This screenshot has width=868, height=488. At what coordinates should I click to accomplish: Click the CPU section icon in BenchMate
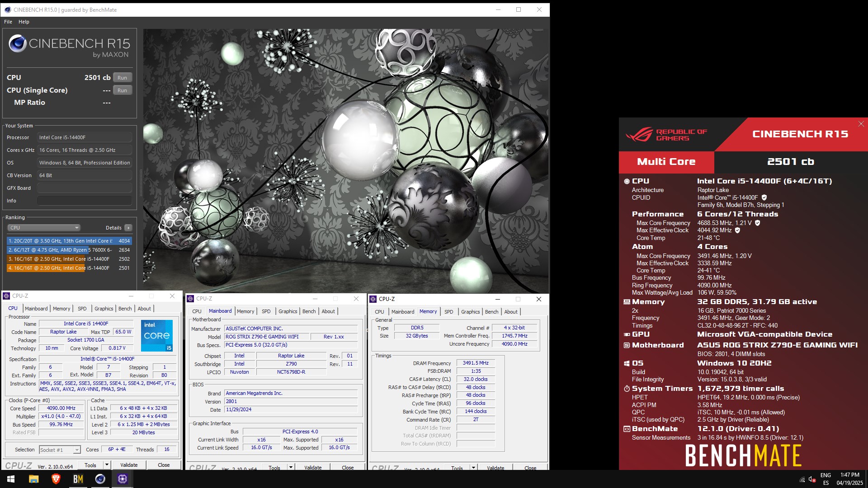(627, 181)
